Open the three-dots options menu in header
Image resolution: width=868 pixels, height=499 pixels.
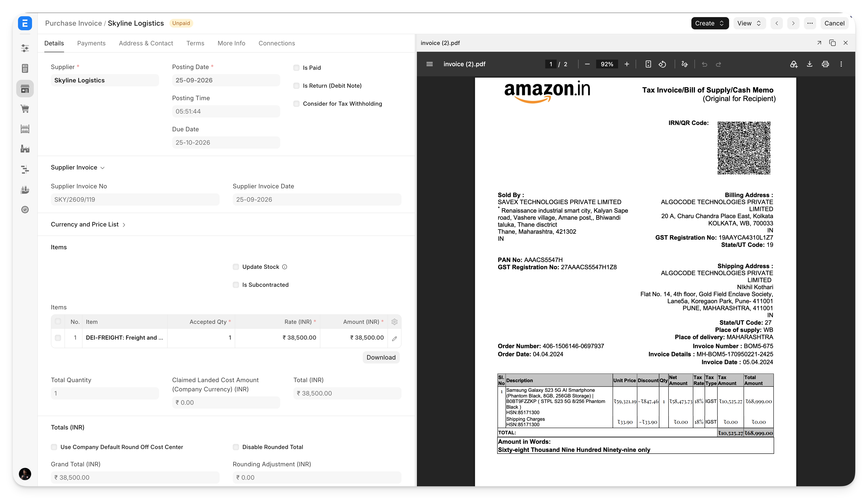810,23
